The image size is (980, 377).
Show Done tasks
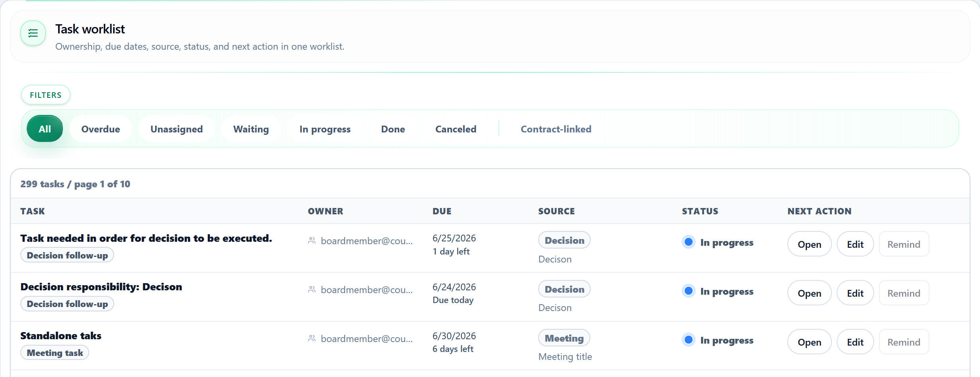[393, 129]
